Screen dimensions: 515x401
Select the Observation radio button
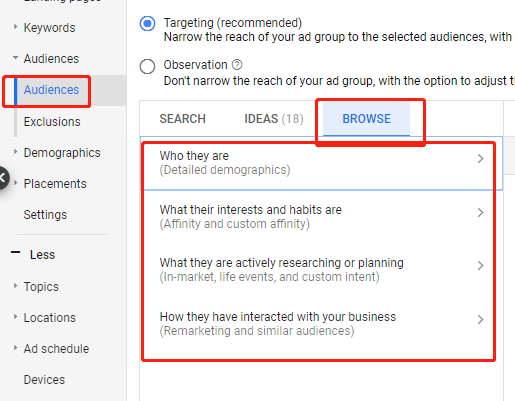[147, 66]
